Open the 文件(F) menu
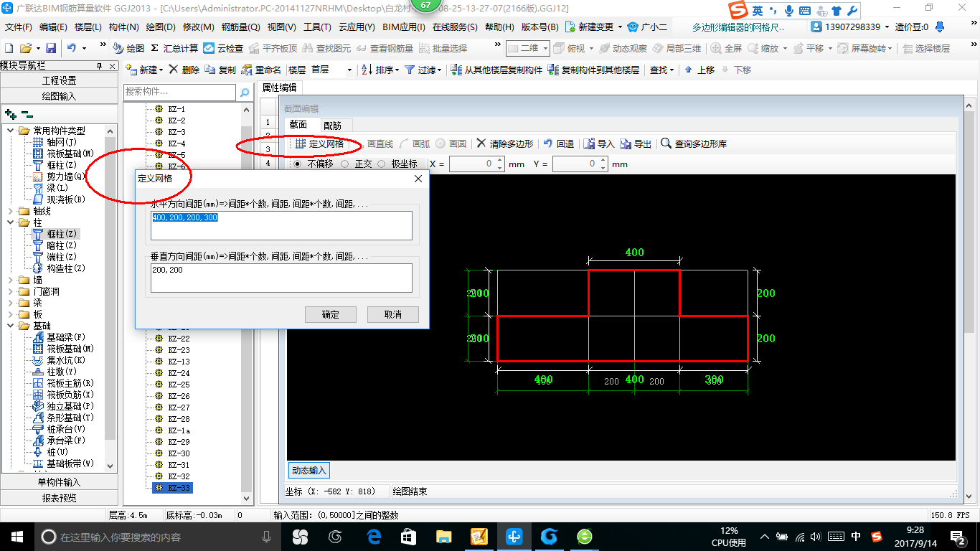980x551 pixels. [19, 27]
